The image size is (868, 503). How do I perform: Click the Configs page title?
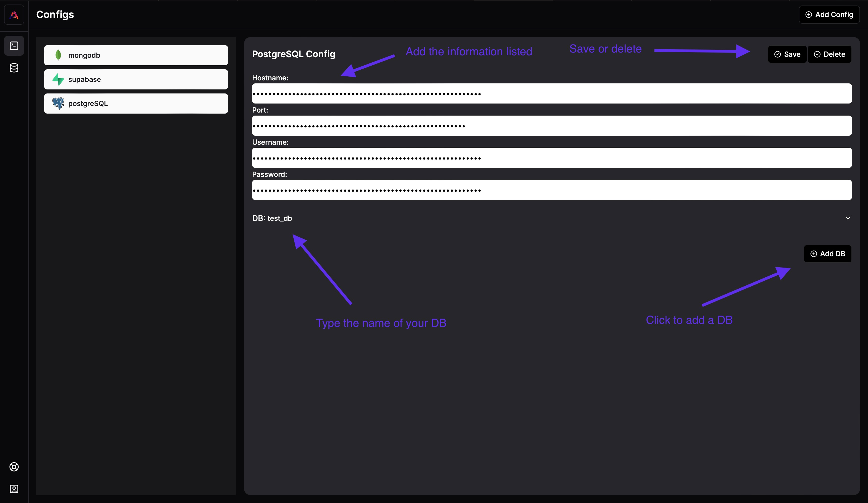[x=55, y=15]
